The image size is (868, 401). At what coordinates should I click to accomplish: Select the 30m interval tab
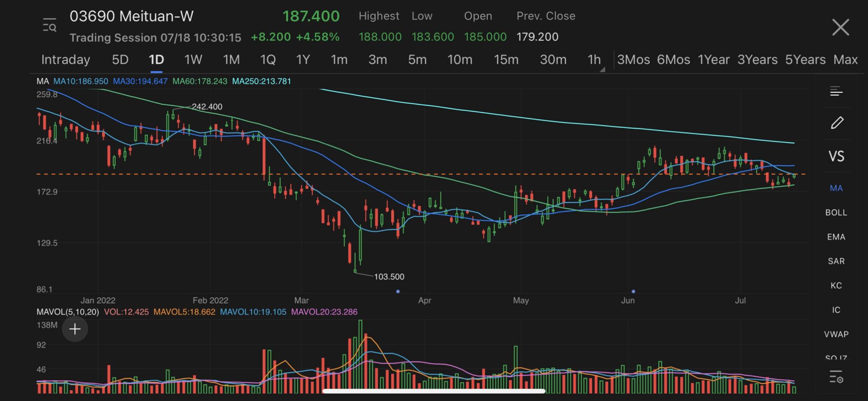point(553,59)
